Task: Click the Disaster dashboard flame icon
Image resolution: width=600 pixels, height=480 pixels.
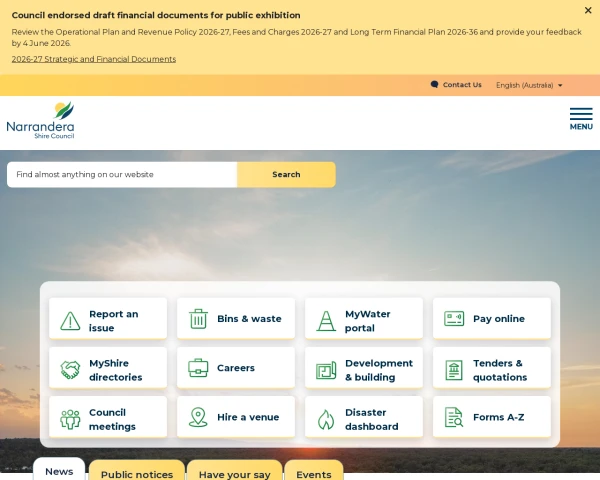Action: [326, 420]
